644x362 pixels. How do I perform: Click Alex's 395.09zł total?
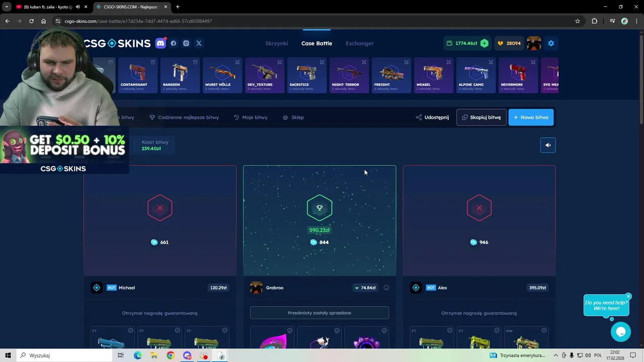pos(538,288)
